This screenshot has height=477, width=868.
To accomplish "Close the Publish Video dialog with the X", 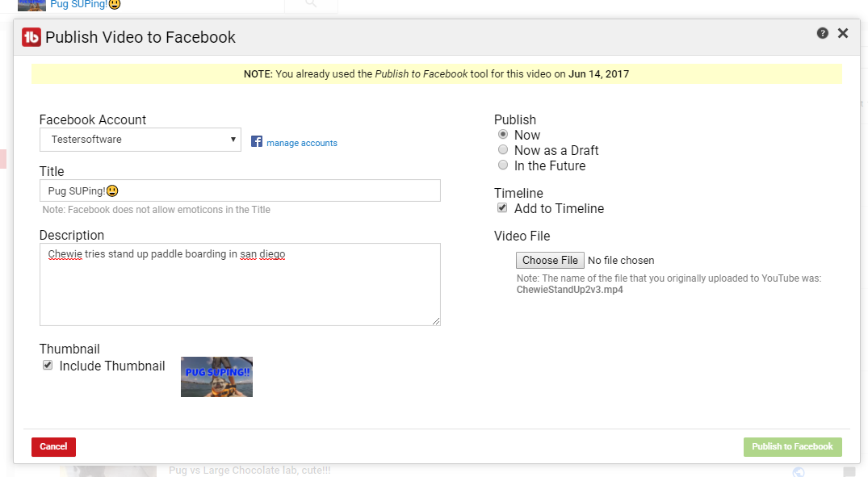I will 843,33.
